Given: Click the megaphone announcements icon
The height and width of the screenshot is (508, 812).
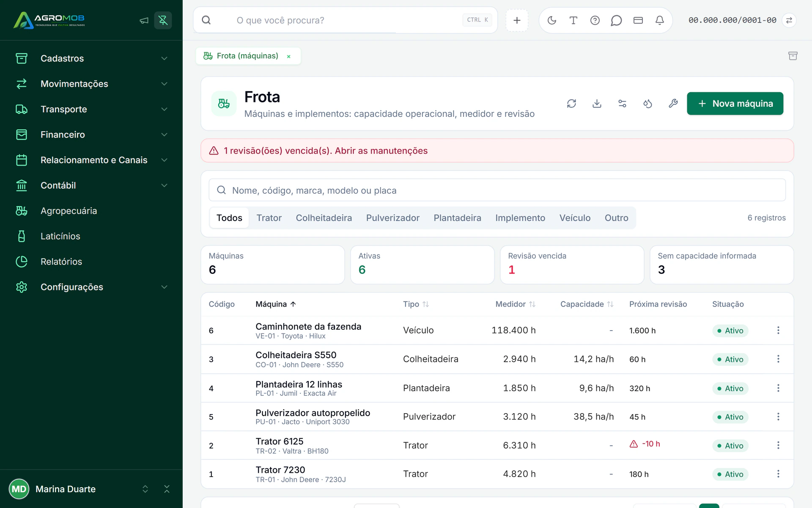Looking at the screenshot, I should coord(144,20).
